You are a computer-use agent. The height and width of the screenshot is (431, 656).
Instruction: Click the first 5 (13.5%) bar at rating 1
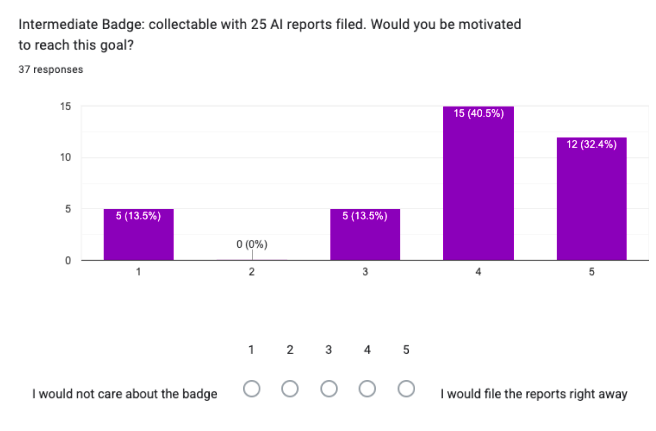tap(138, 234)
